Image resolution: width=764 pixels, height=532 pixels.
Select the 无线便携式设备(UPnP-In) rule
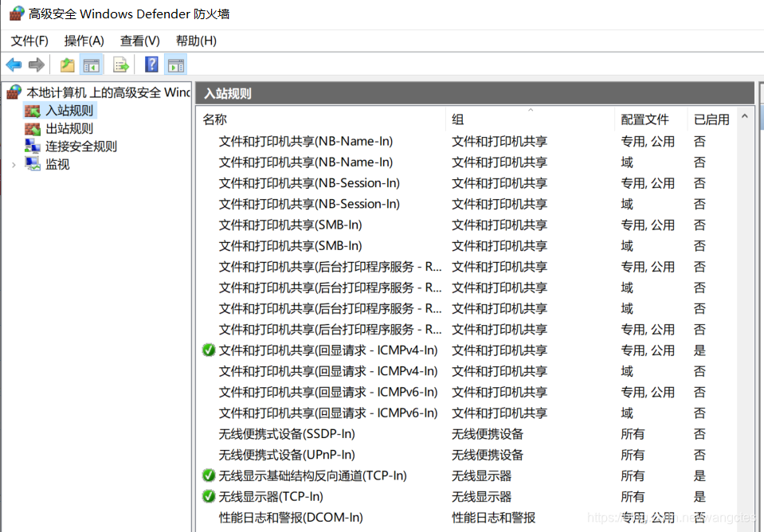(x=287, y=455)
